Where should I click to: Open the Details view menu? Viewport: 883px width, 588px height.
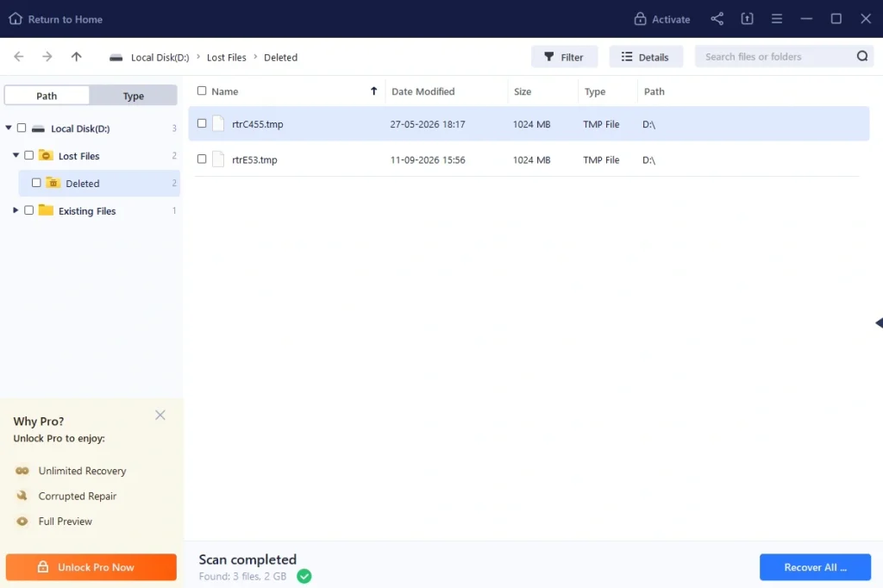646,57
